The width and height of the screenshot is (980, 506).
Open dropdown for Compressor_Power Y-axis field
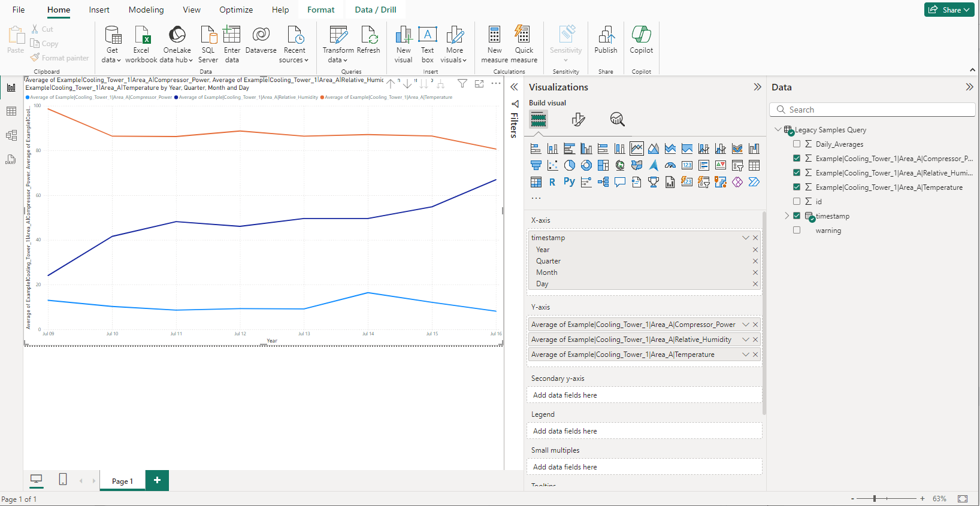[x=746, y=325]
